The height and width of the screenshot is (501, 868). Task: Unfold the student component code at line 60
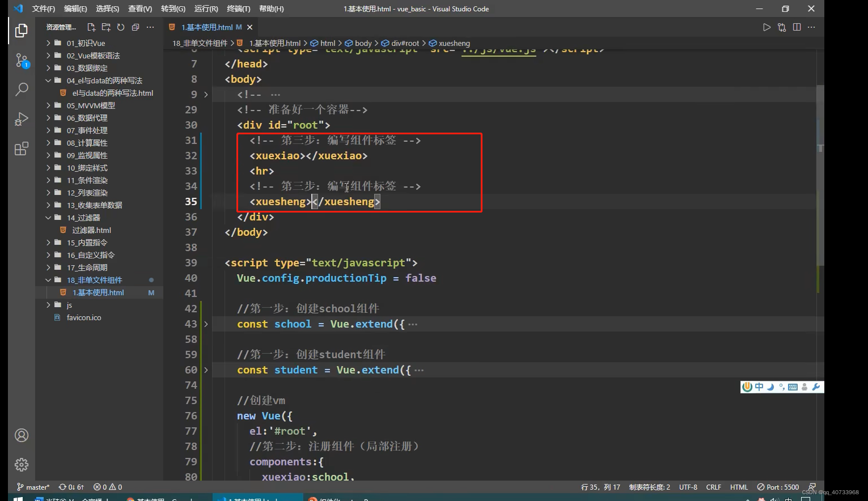(x=206, y=370)
